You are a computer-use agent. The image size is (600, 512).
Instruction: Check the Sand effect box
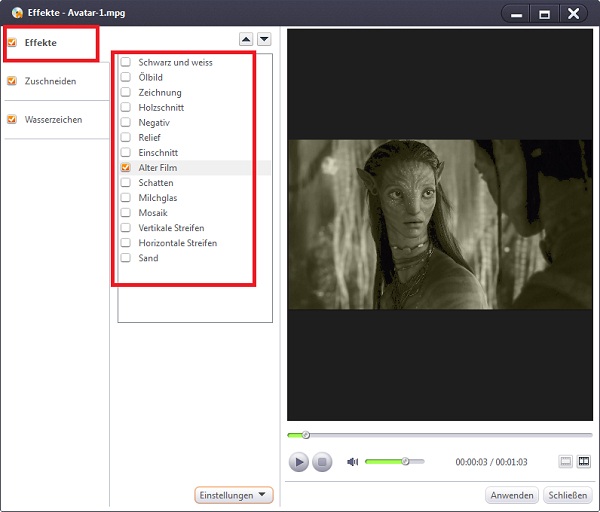126,258
